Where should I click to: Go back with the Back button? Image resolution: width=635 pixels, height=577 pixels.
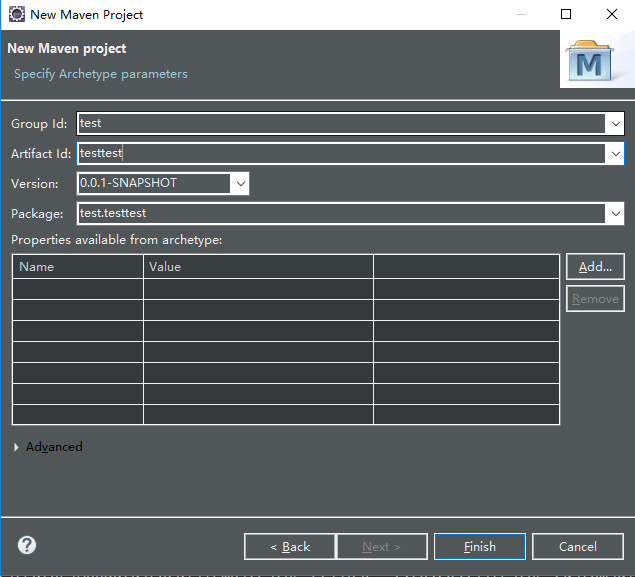click(x=290, y=547)
